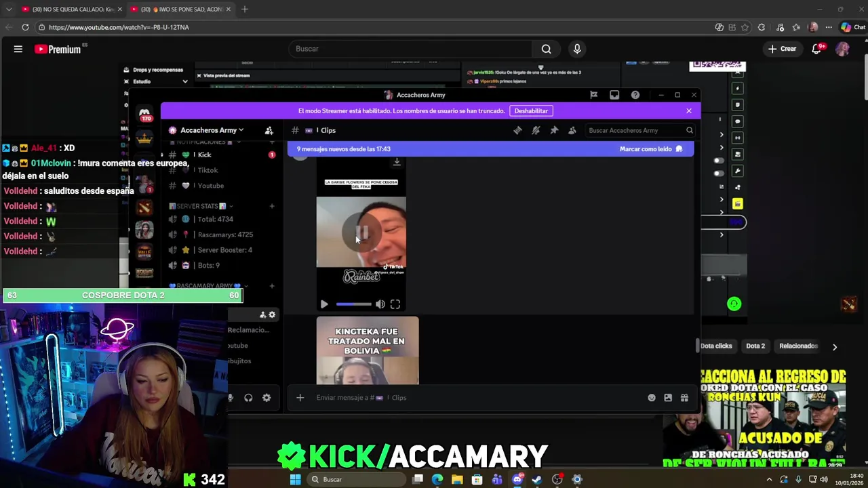Adjust clip video progress slider
This screenshot has height=488, width=868.
pos(354,304)
